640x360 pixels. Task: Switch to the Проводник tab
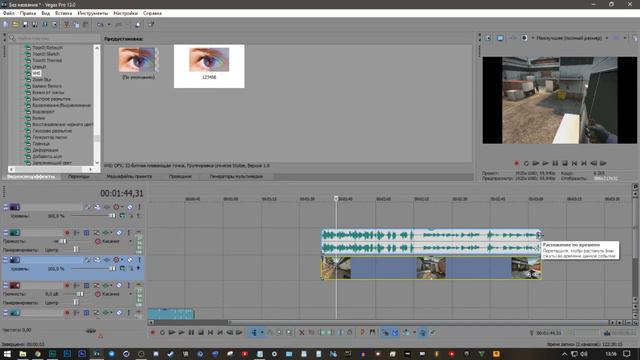coord(180,177)
